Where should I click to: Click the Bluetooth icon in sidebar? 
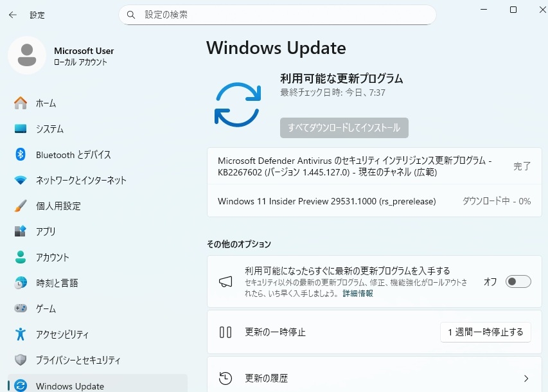click(x=21, y=154)
